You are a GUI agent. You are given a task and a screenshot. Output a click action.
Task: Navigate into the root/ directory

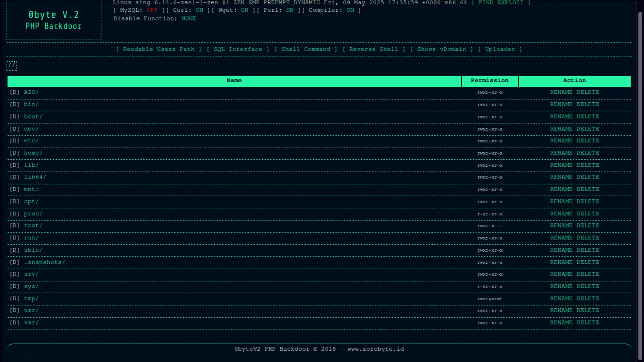pyautogui.click(x=33, y=226)
